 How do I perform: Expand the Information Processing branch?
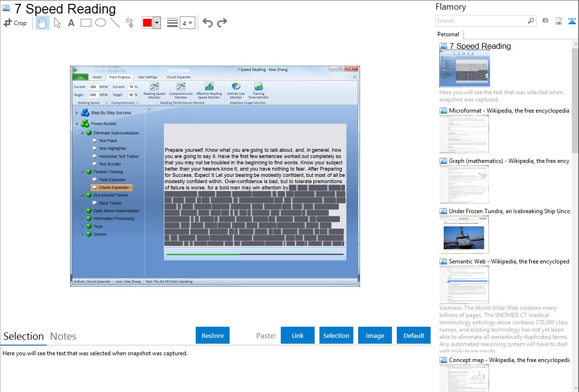point(82,219)
